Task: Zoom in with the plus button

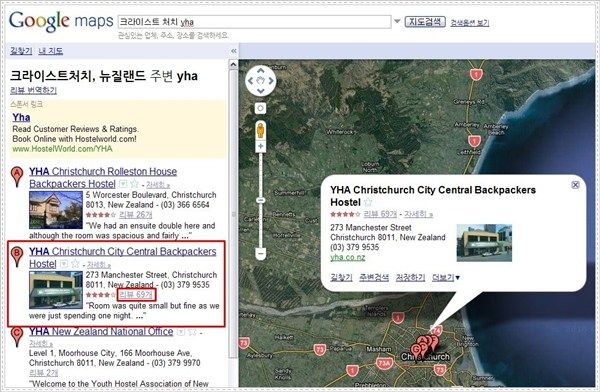Action: pos(261,146)
